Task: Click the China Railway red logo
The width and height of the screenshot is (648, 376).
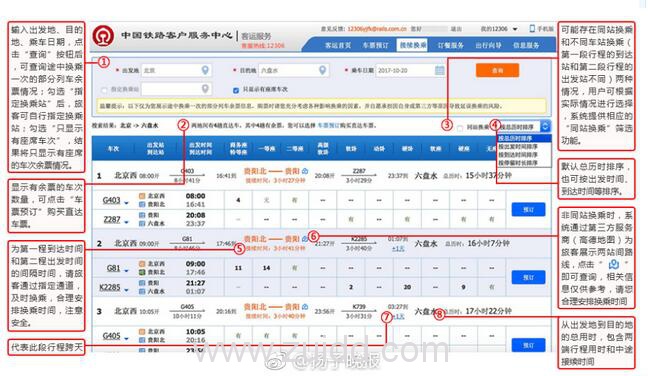Action: pos(103,36)
